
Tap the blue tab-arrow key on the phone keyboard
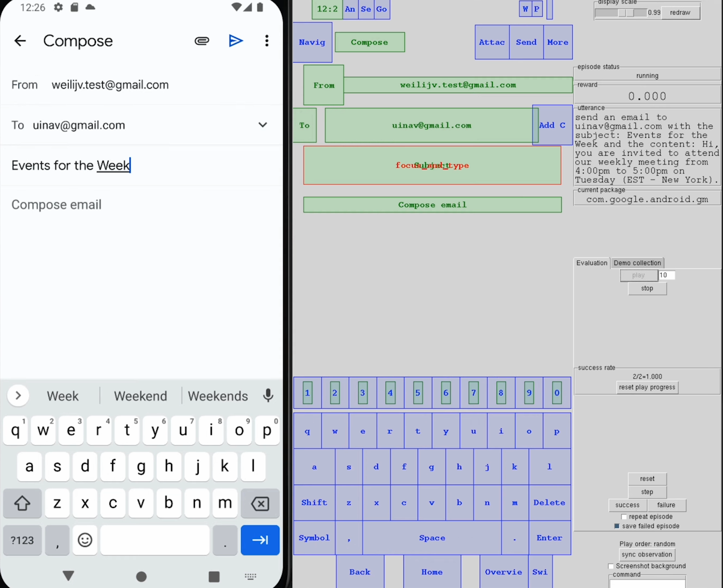coord(260,540)
